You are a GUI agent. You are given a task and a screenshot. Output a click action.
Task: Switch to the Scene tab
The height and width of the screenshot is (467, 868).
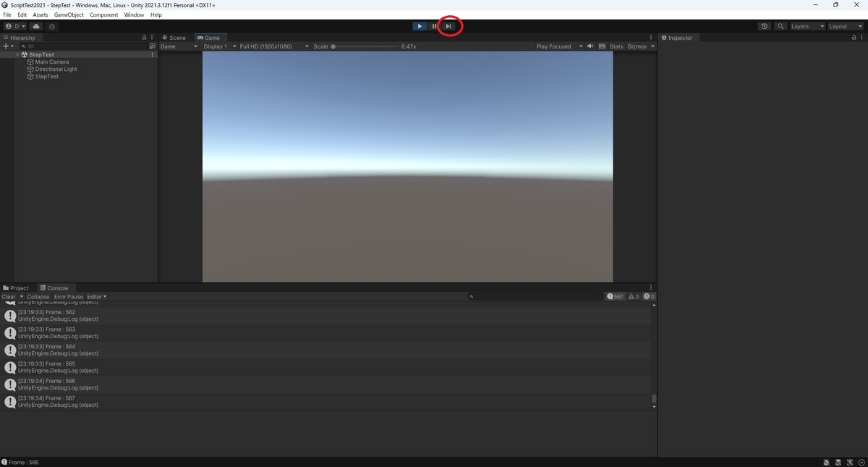(174, 38)
